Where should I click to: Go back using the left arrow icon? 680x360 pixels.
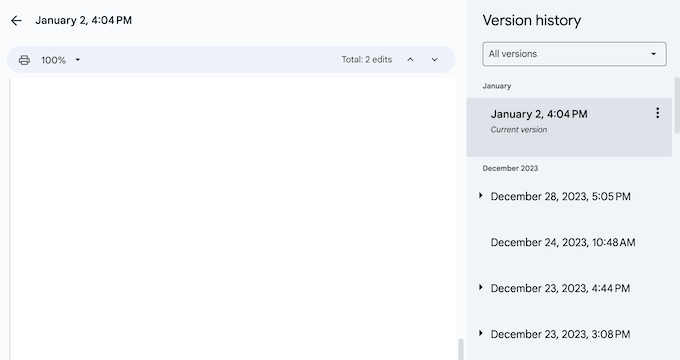point(16,20)
